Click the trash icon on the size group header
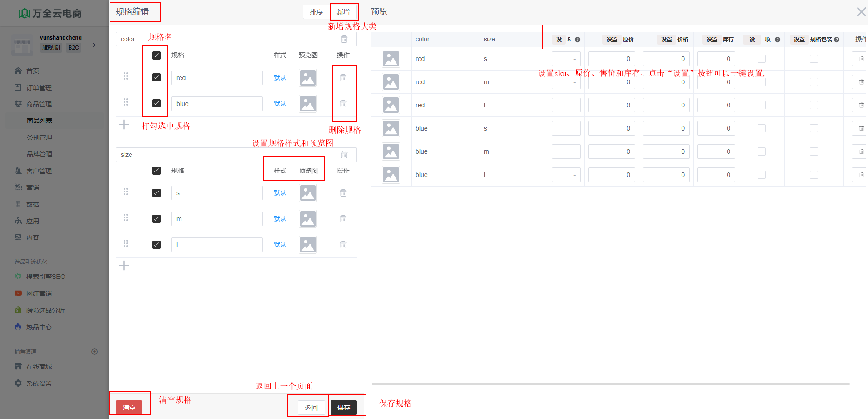 [x=344, y=155]
